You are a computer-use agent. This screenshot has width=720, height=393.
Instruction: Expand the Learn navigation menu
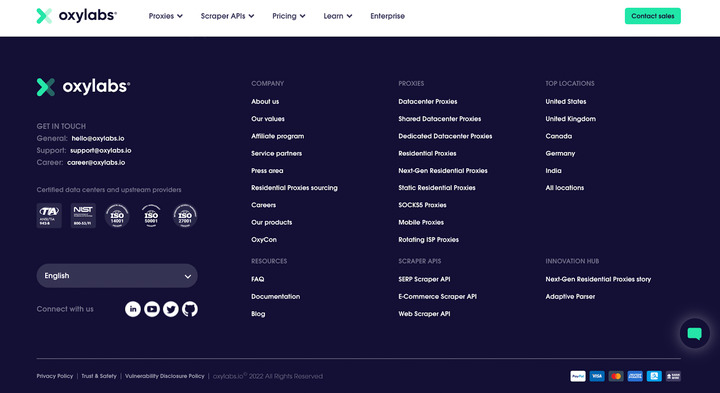[x=338, y=16]
